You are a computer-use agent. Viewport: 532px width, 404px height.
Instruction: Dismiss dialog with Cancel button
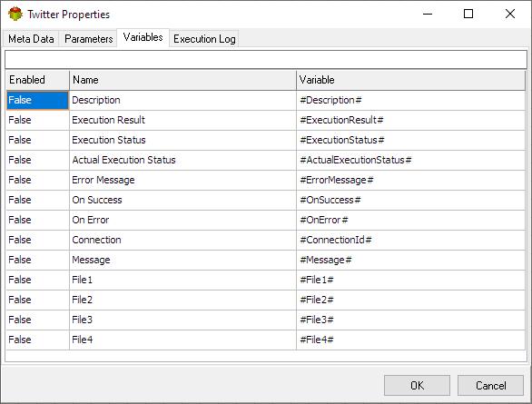tap(490, 385)
